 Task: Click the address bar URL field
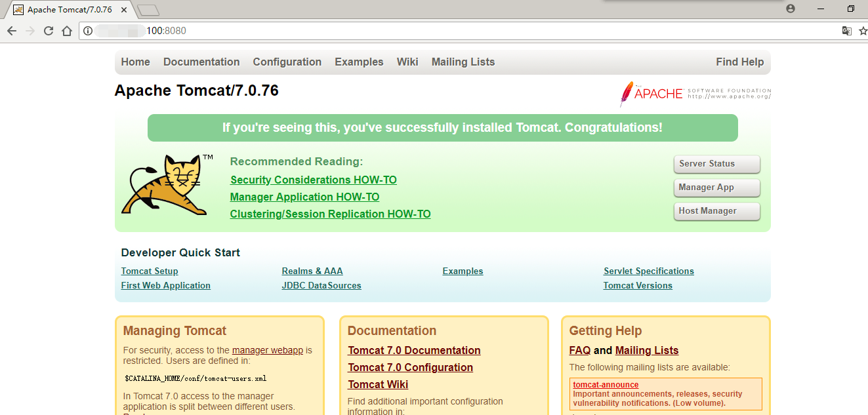click(x=459, y=31)
